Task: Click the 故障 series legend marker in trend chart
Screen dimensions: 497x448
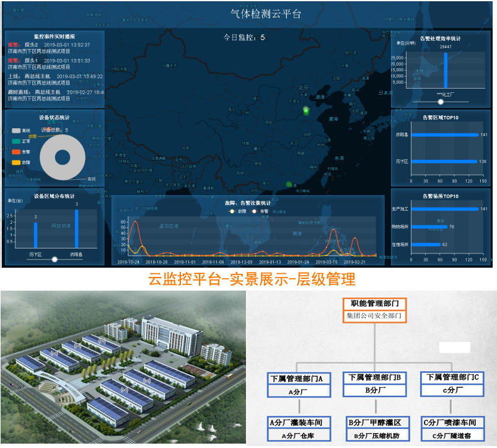Action: click(x=233, y=211)
